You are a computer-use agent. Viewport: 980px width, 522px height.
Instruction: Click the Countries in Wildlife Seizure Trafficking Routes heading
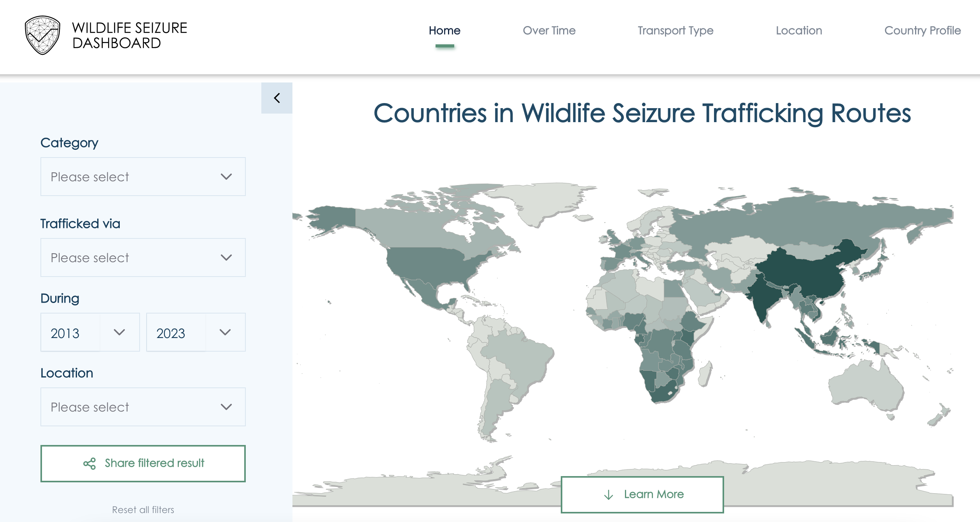pyautogui.click(x=642, y=113)
